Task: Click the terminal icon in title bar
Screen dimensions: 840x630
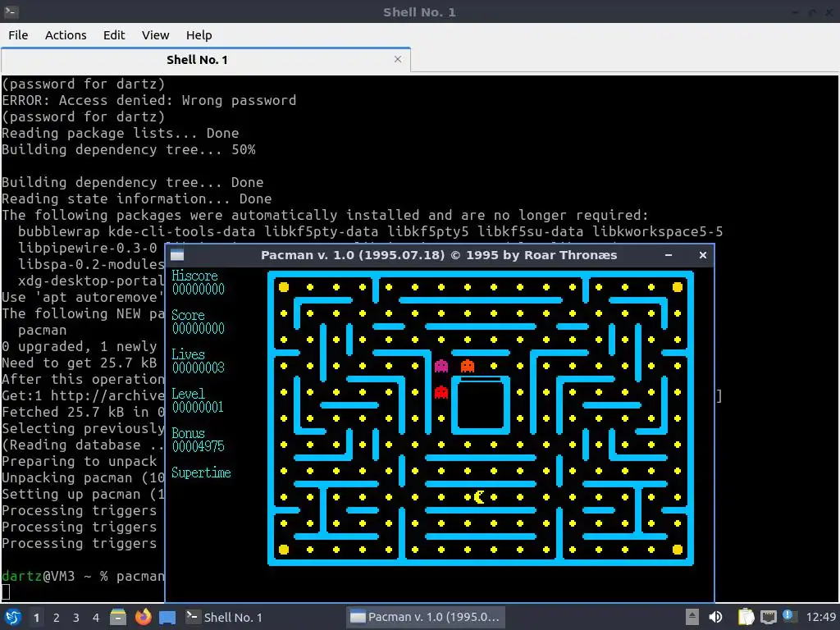Action: click(11, 11)
